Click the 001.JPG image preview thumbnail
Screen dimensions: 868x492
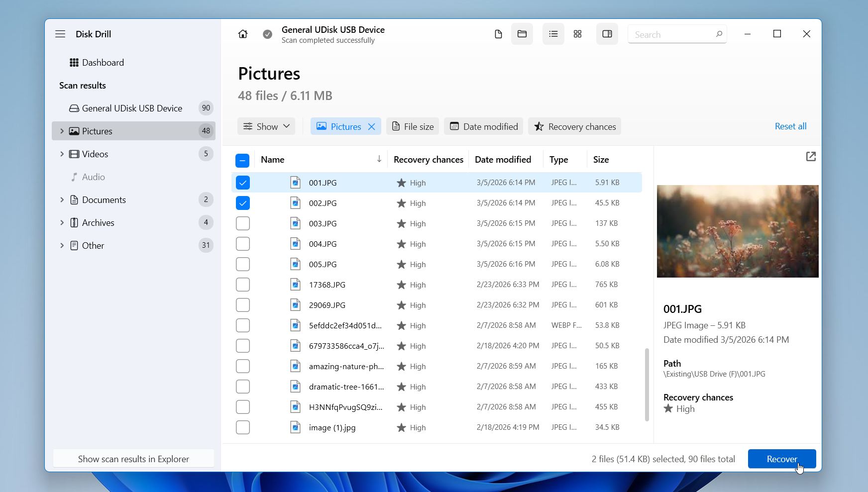tap(737, 231)
